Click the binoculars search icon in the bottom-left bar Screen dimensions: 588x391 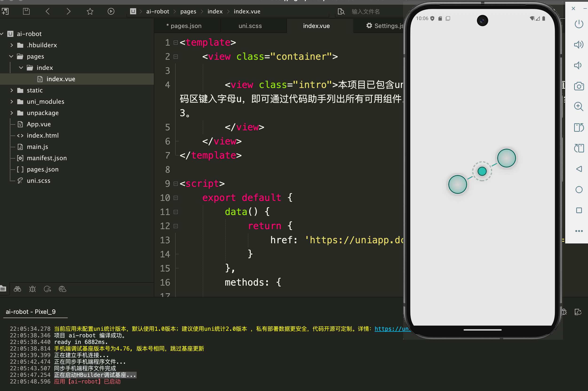click(17, 289)
